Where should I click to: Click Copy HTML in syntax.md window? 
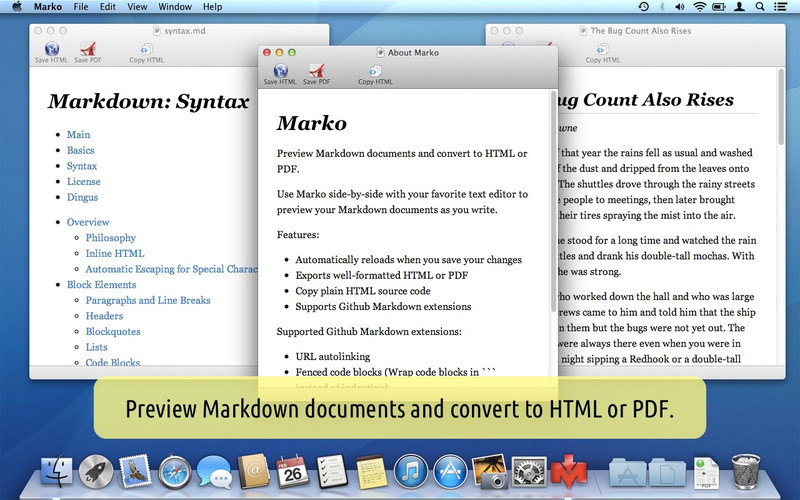(x=146, y=52)
